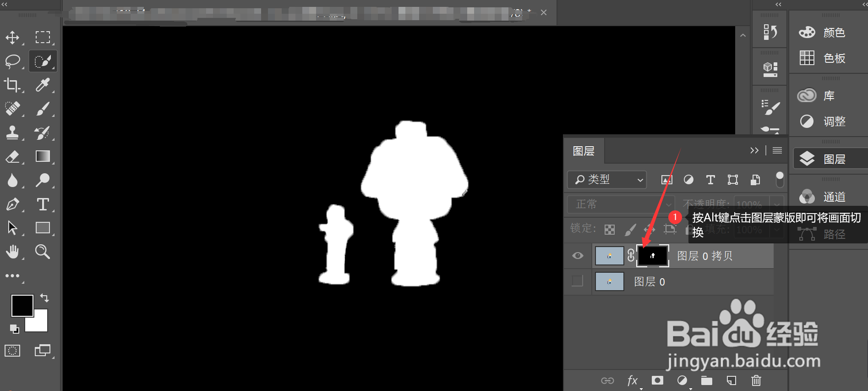Select the Horizontal Type tool
The width and height of the screenshot is (868, 391).
click(43, 204)
